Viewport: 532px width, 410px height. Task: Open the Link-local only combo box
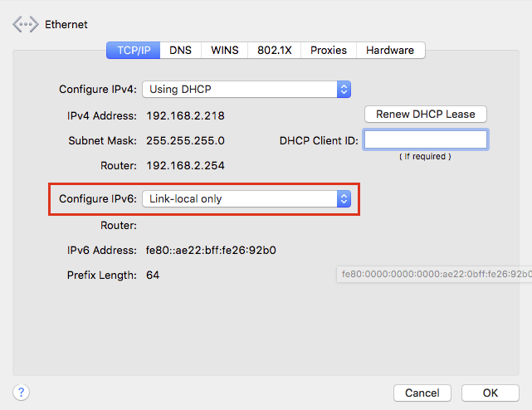tap(246, 199)
